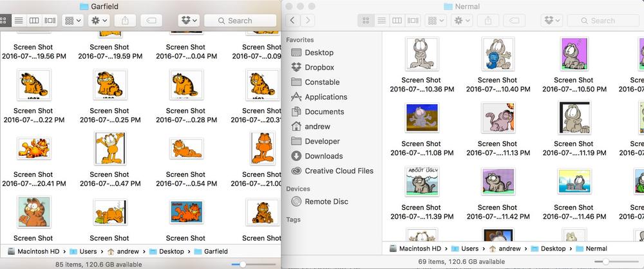Select Garfield screenshot ending 0.47 PM
The width and height of the screenshot is (644, 269).
click(x=110, y=148)
